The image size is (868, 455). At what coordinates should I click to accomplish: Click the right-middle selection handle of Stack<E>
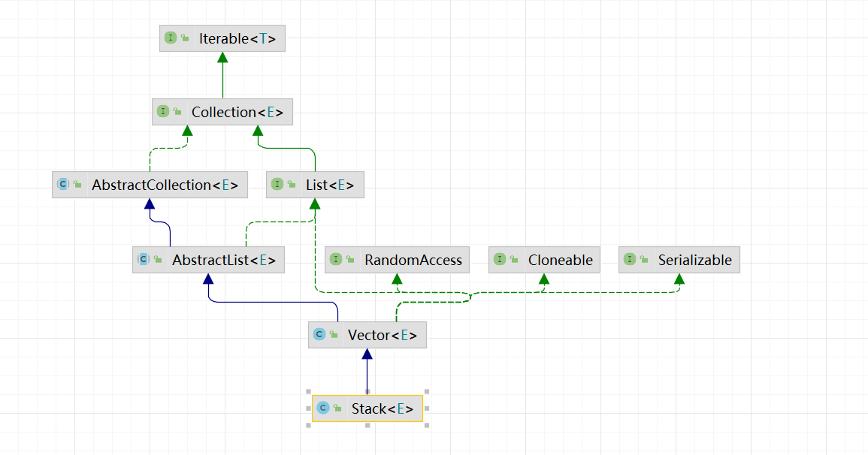pos(427,408)
